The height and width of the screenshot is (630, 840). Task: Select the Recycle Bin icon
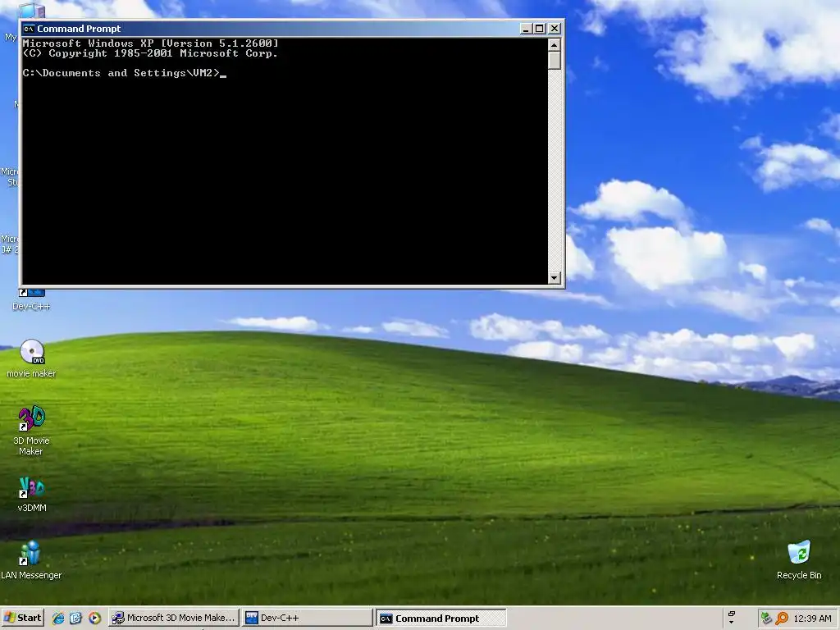[x=799, y=559]
